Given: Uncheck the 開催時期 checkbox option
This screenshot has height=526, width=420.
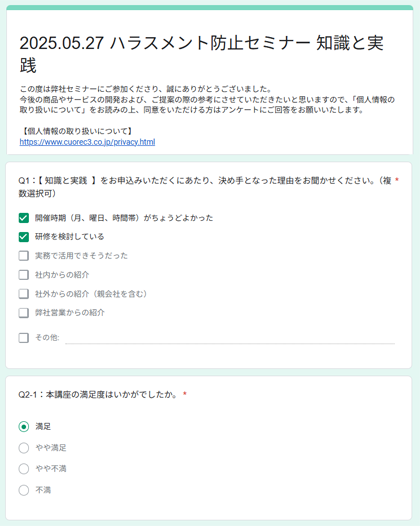Looking at the screenshot, I should (23, 218).
